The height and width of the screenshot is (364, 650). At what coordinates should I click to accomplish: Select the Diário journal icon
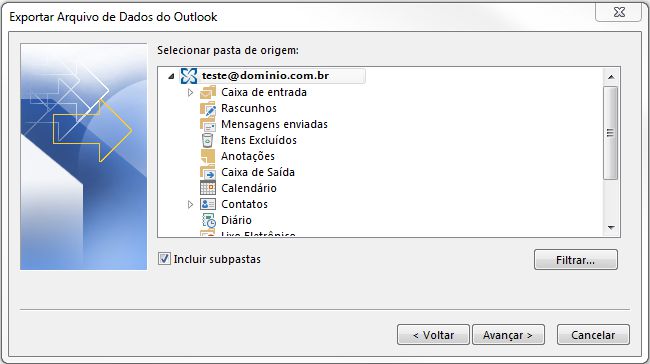[x=209, y=220]
